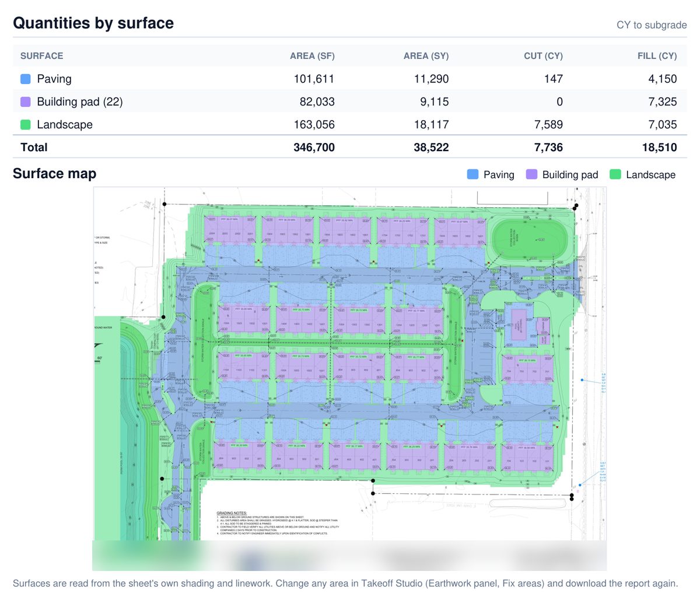Click Paving square yards value 11,290
This screenshot has width=700, height=592.
point(431,79)
